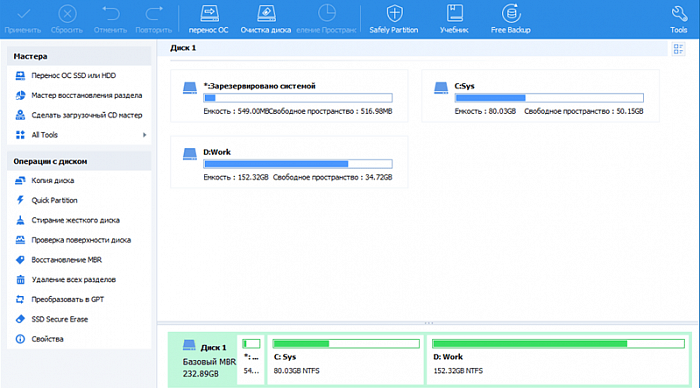700x388 pixels.
Task: Select C: Sys 80.03GB NTFS block
Action: (346, 359)
